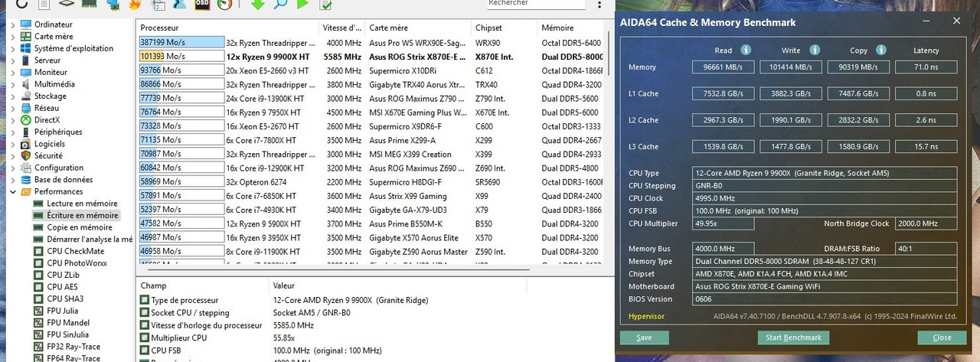Viewport: 980px width, 362px height.
Task: Click the Champ column header
Action: point(203,285)
